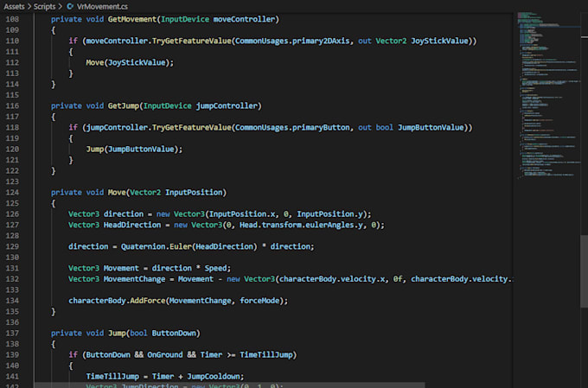Open the Assets breadcrumb segment
Screen dimensions: 588x388
pos(14,6)
